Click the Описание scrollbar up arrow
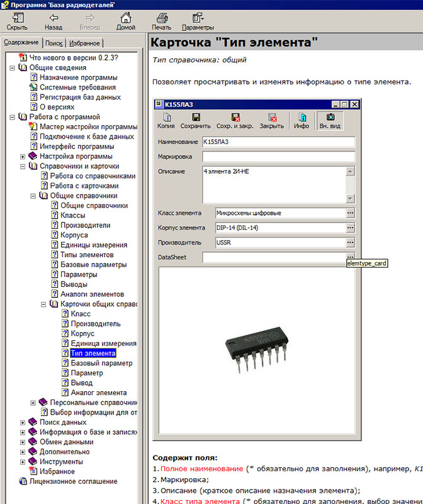Screen dimensions: 423x504 [350, 171]
